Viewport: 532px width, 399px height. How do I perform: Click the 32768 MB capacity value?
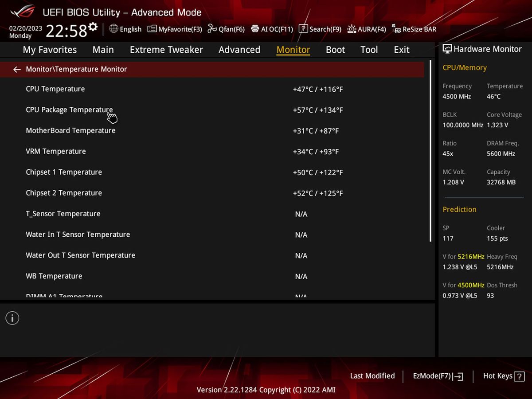click(x=501, y=183)
